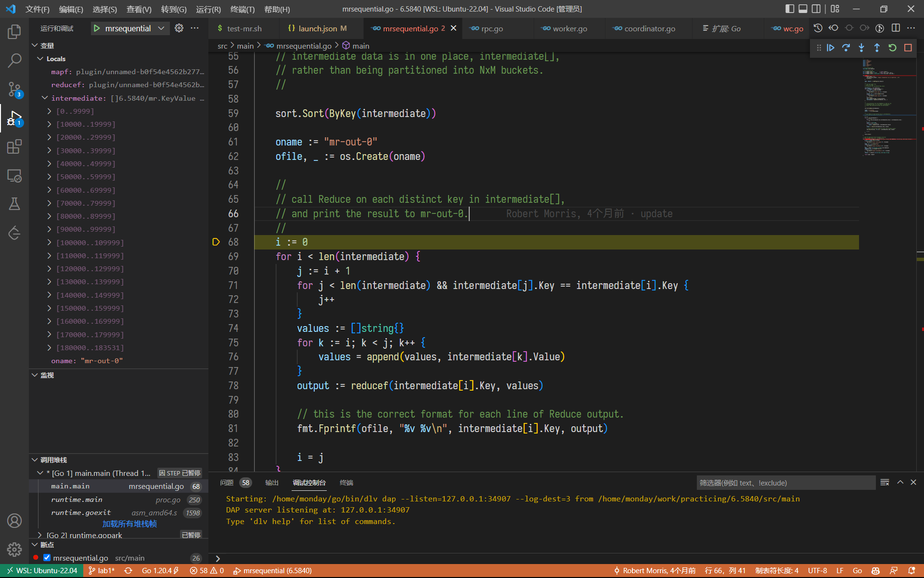Uncheck the mrsequential.go breakpoint checkbox
This screenshot has width=924, height=578.
[x=47, y=558]
